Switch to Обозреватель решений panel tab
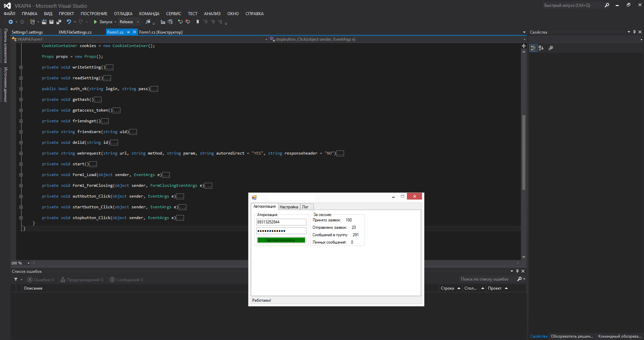 (572, 336)
